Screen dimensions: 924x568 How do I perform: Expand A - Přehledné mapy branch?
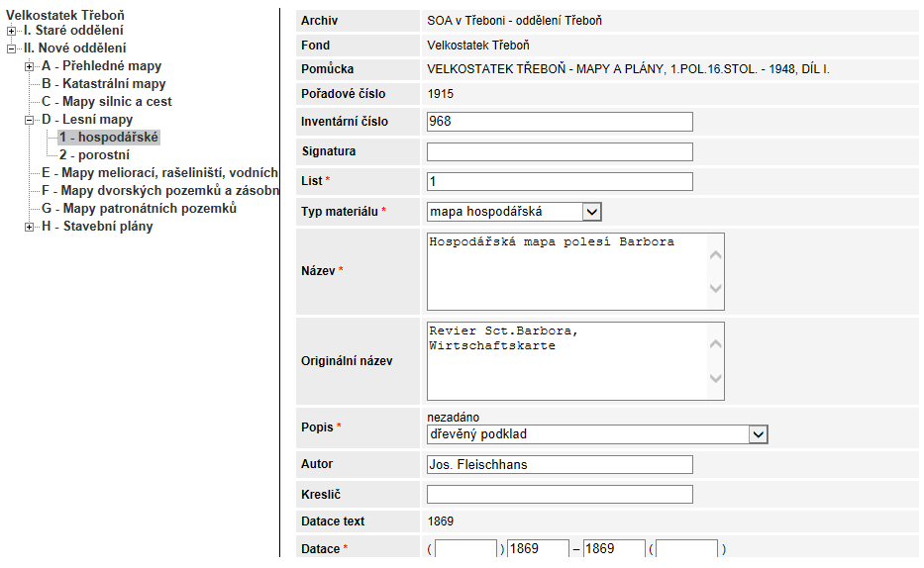point(29,66)
